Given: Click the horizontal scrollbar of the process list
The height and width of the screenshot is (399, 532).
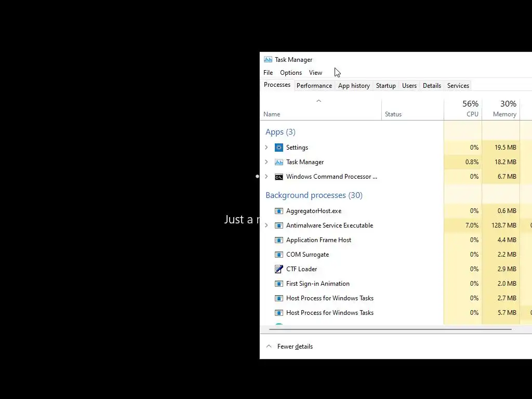Looking at the screenshot, I should click(390, 329).
